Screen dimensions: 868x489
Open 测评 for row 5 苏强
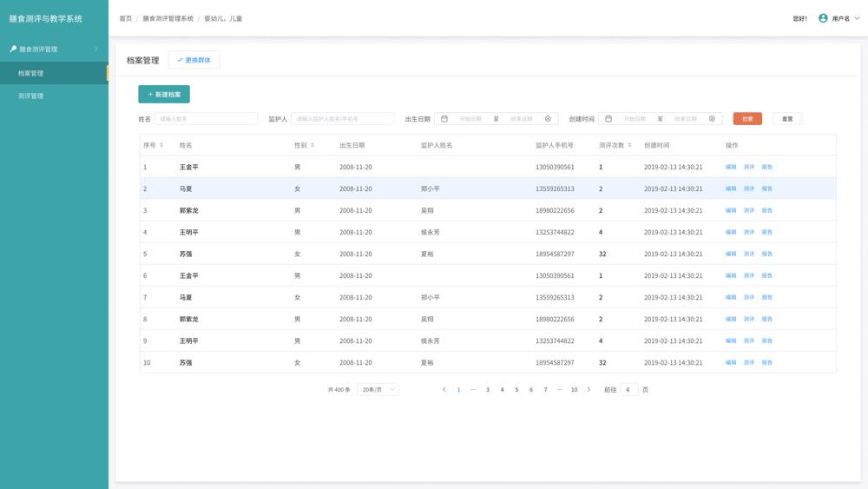coord(749,254)
